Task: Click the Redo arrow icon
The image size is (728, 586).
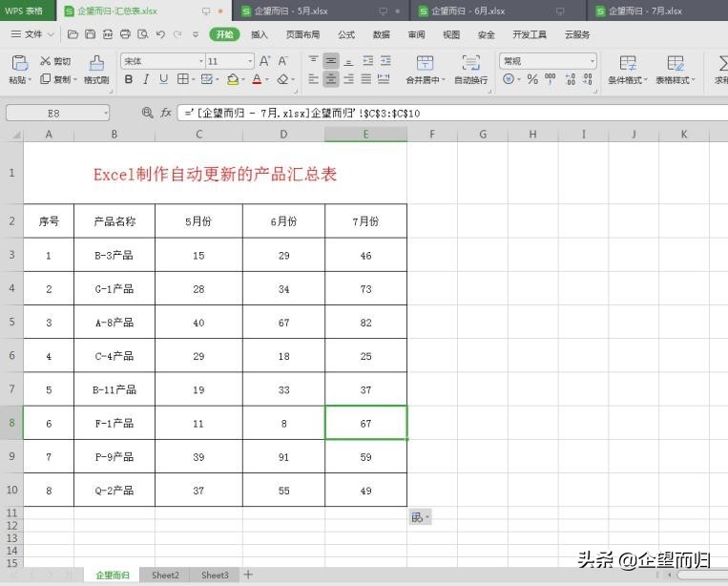Action: [177, 34]
